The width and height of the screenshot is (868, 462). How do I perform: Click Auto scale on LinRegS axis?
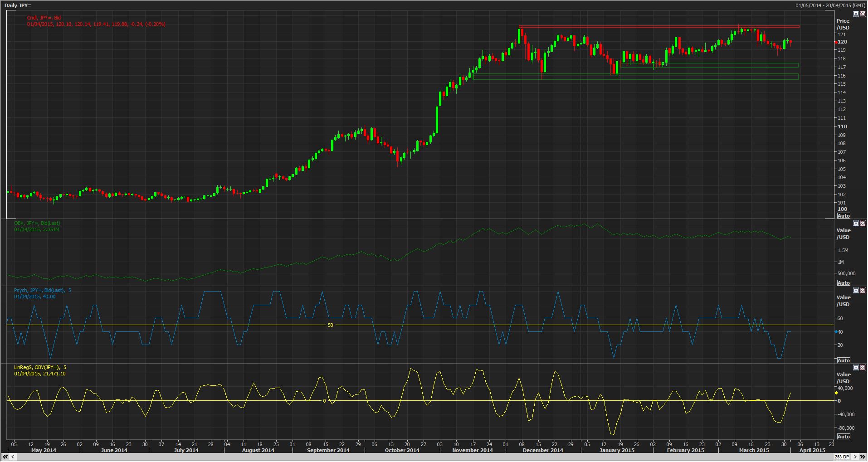(x=844, y=437)
